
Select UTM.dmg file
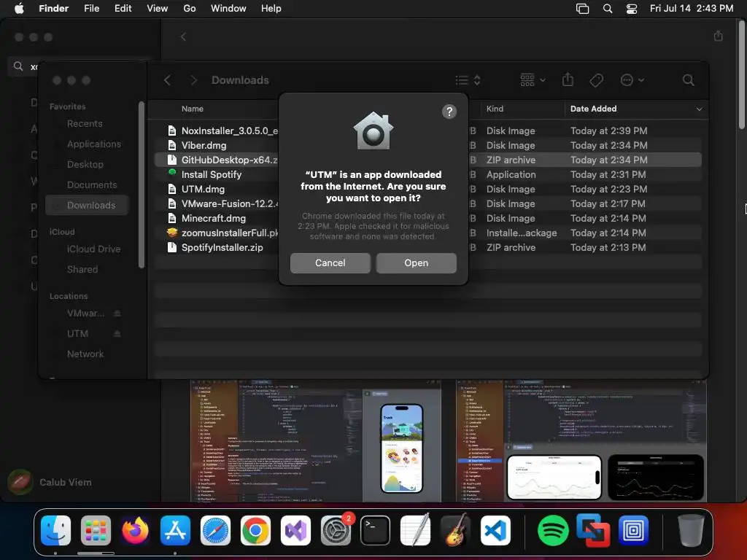pyautogui.click(x=427, y=189)
